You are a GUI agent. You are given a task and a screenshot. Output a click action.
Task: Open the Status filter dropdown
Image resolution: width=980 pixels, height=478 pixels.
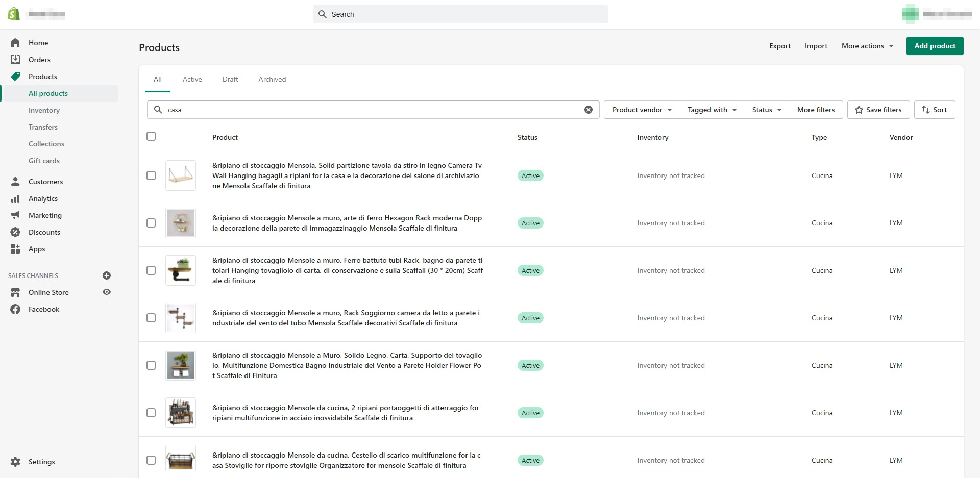[x=767, y=110]
